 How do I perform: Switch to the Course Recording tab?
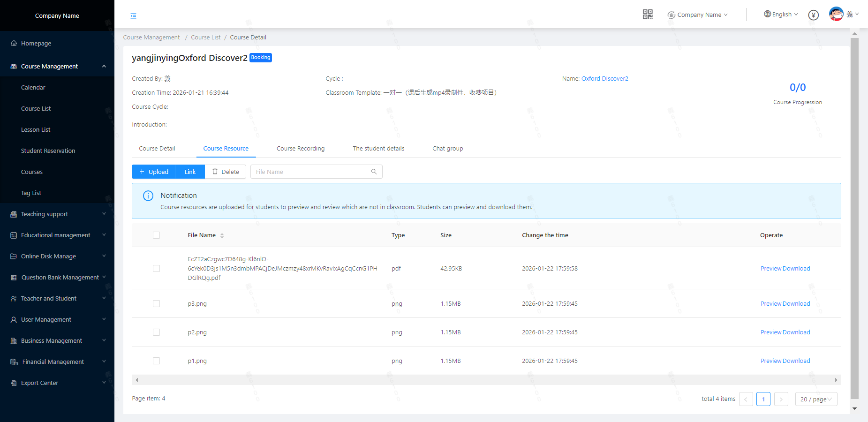click(300, 149)
